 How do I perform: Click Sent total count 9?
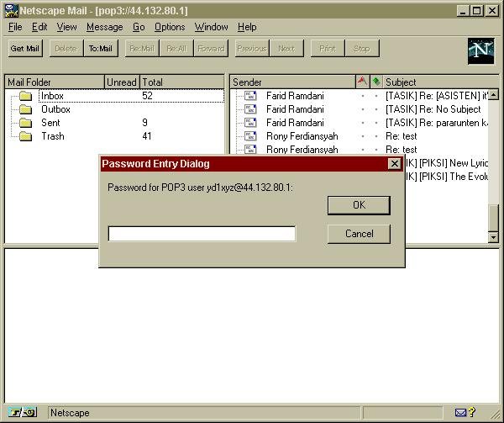144,123
